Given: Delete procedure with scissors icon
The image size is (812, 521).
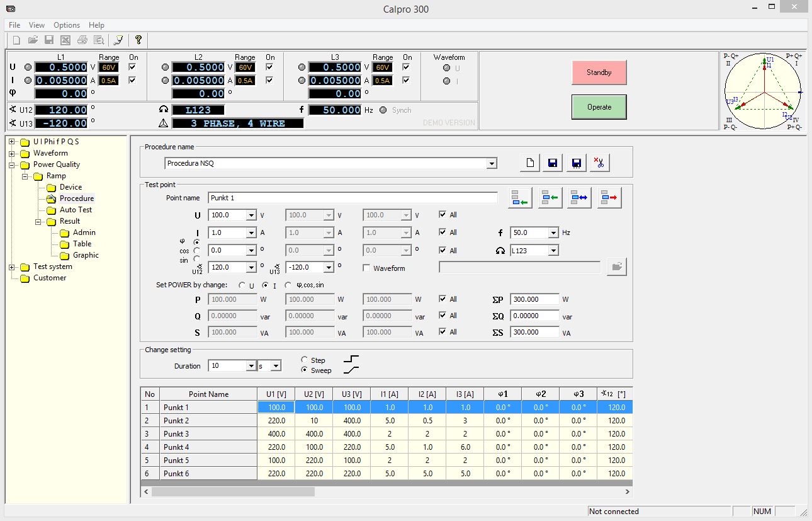Looking at the screenshot, I should pos(599,163).
